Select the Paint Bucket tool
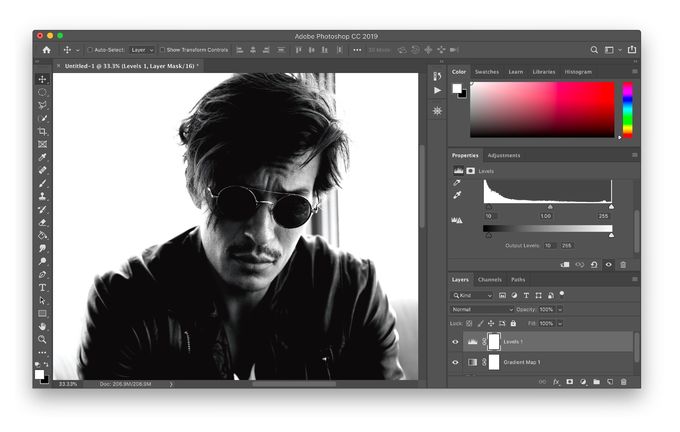 click(x=42, y=235)
